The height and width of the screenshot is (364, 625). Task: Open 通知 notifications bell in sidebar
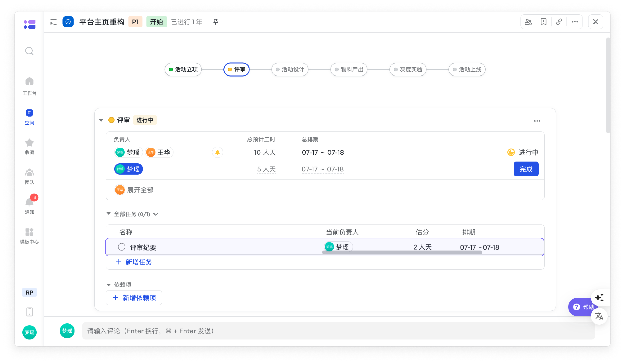click(x=29, y=205)
